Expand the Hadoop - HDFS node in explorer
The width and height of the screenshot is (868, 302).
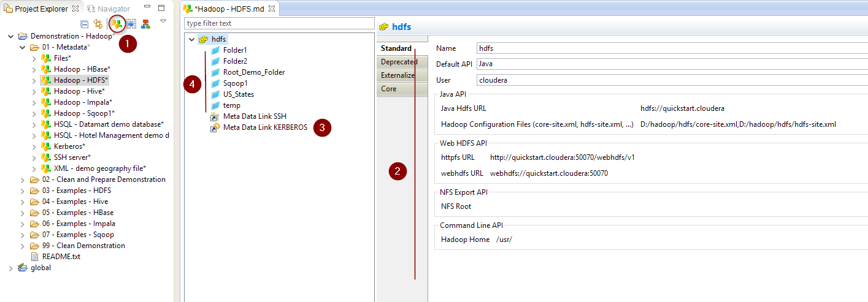pos(34,80)
